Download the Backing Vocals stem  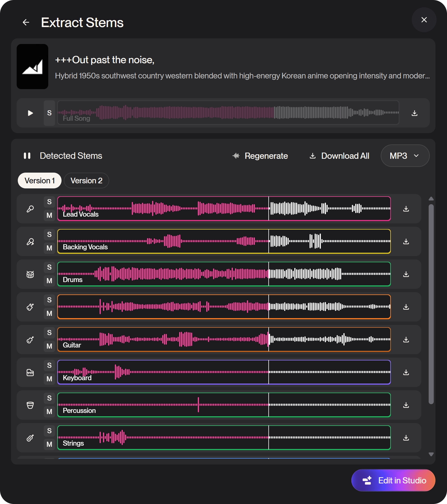[406, 241]
